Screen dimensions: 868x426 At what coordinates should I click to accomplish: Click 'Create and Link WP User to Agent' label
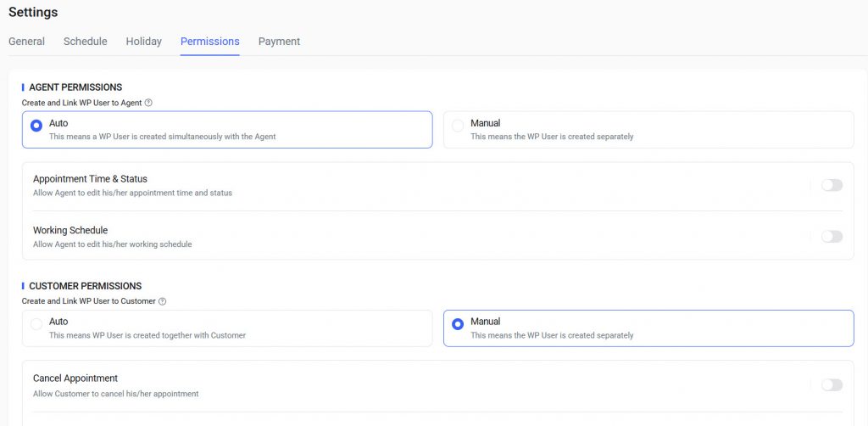pos(82,103)
